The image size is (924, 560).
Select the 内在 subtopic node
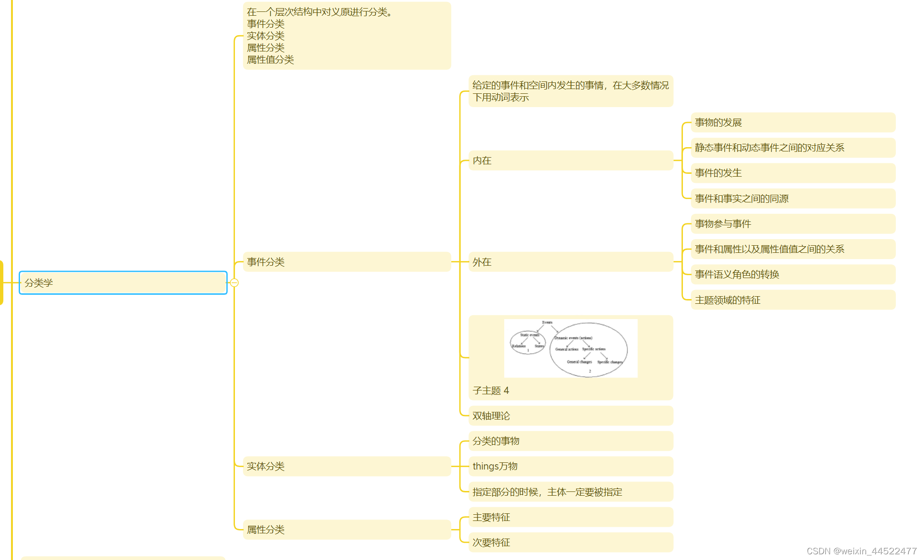[483, 160]
